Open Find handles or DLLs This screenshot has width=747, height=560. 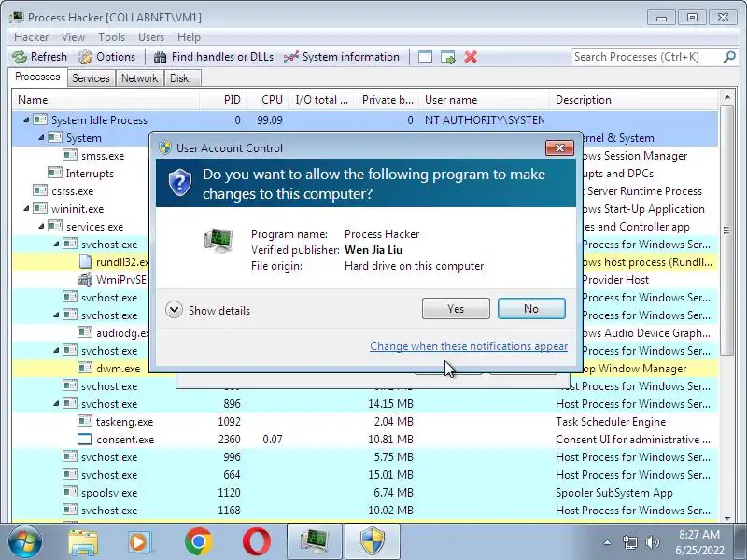click(x=214, y=57)
